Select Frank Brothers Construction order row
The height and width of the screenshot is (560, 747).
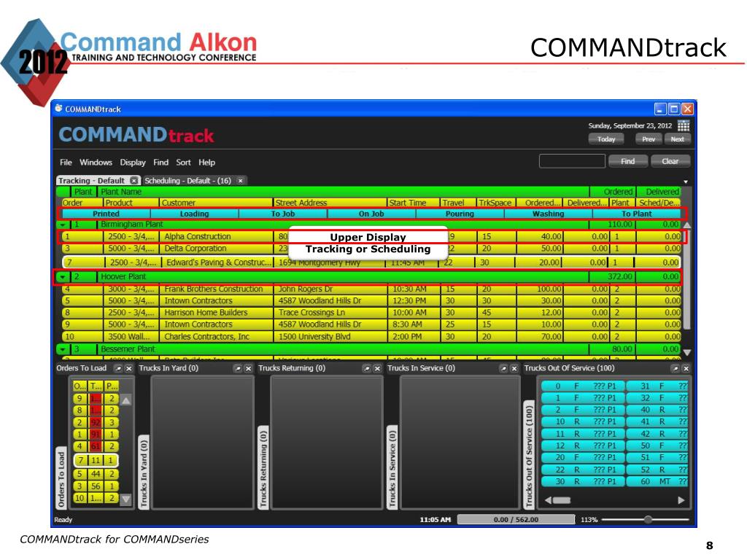371,289
